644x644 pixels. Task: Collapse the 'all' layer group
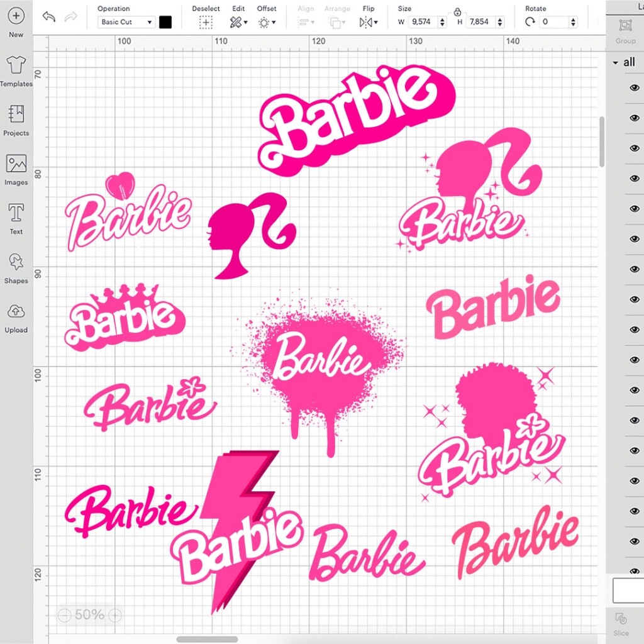click(x=615, y=63)
